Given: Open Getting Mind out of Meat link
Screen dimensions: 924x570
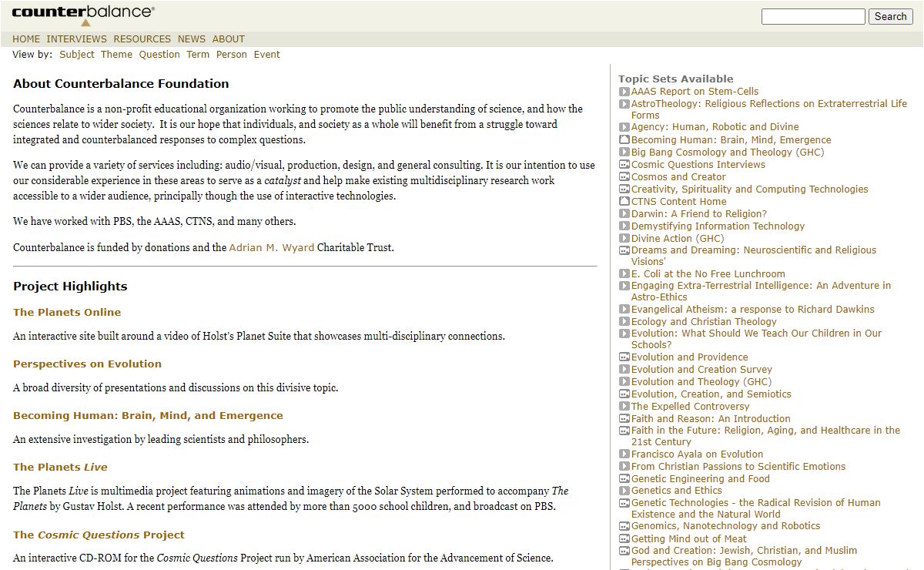Looking at the screenshot, I should 689,539.
